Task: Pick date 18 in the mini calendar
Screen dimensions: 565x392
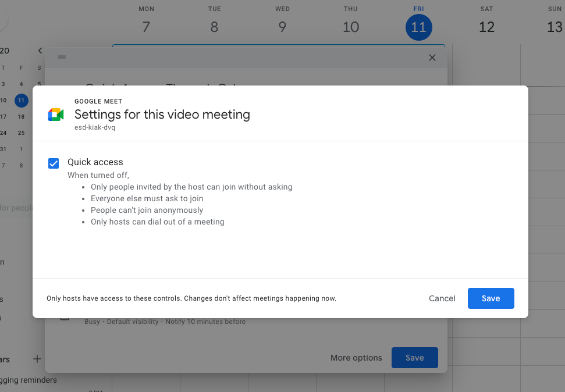Action: [21, 116]
